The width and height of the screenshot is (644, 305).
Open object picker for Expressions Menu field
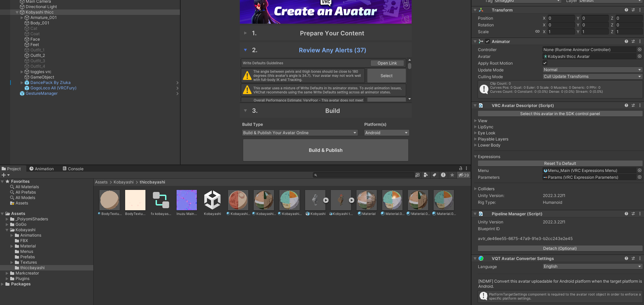pyautogui.click(x=640, y=170)
